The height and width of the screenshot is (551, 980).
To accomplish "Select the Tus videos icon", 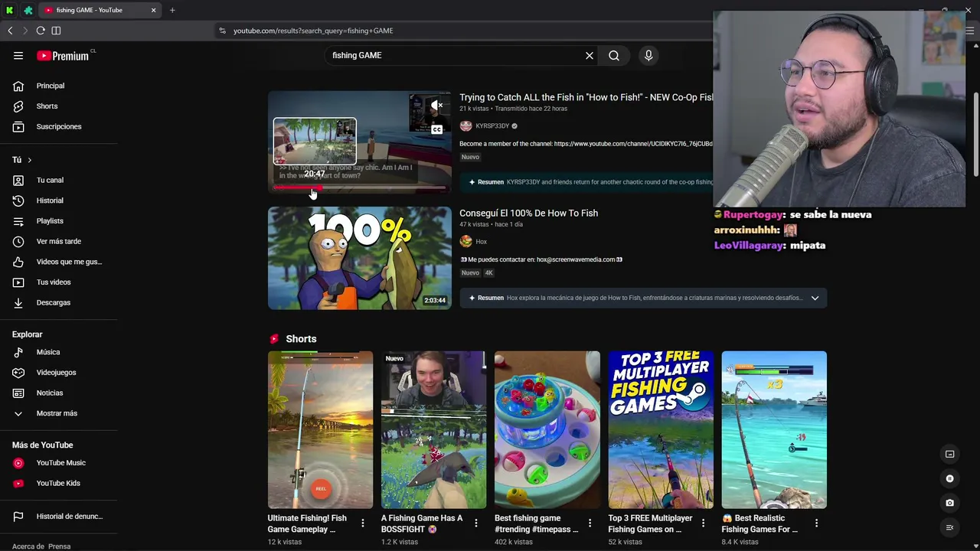I will pyautogui.click(x=18, y=282).
